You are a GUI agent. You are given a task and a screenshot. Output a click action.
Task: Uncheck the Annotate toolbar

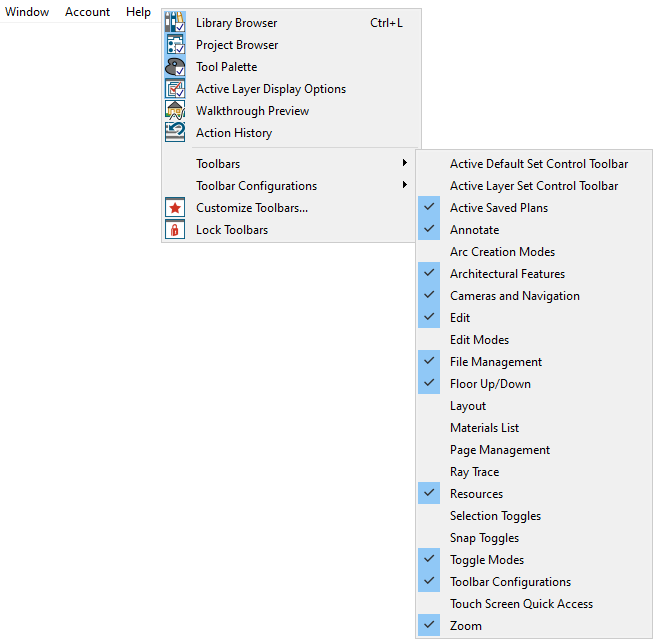tap(429, 229)
